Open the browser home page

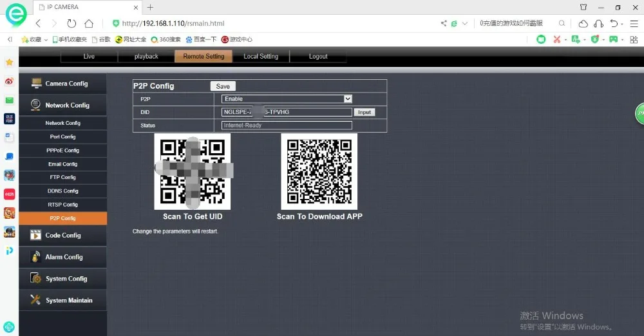tap(89, 23)
